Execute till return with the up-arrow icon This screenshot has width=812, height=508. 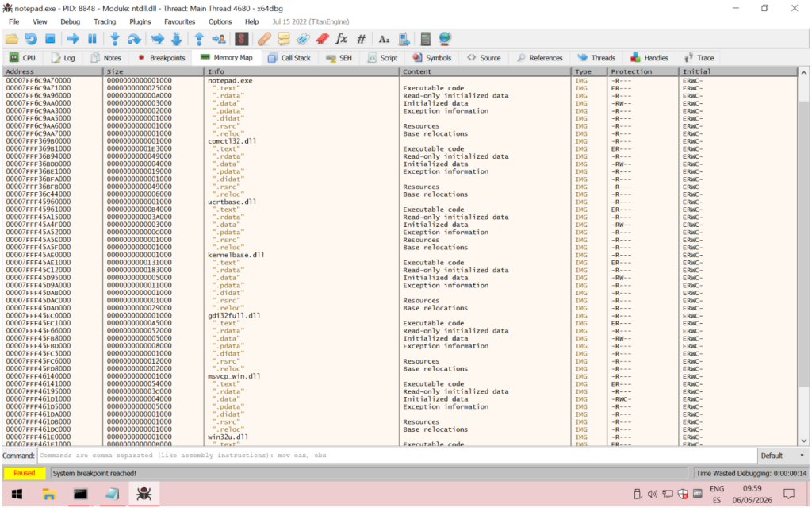point(199,39)
